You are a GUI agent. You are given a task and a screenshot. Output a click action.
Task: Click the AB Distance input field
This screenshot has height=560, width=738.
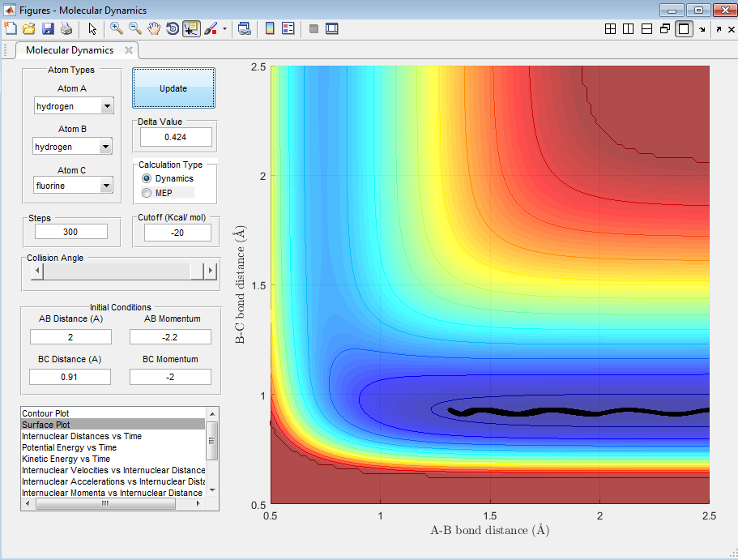tap(70, 336)
